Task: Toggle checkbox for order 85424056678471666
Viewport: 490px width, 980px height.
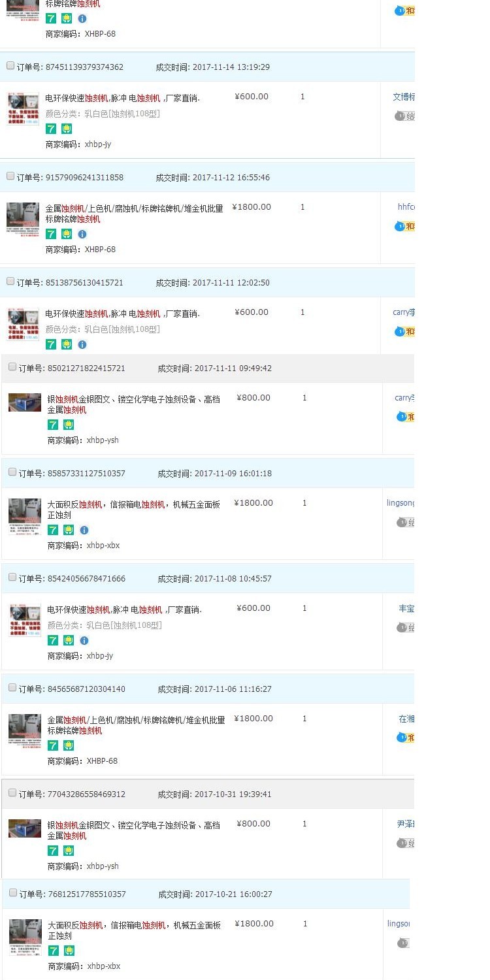Action: point(12,578)
